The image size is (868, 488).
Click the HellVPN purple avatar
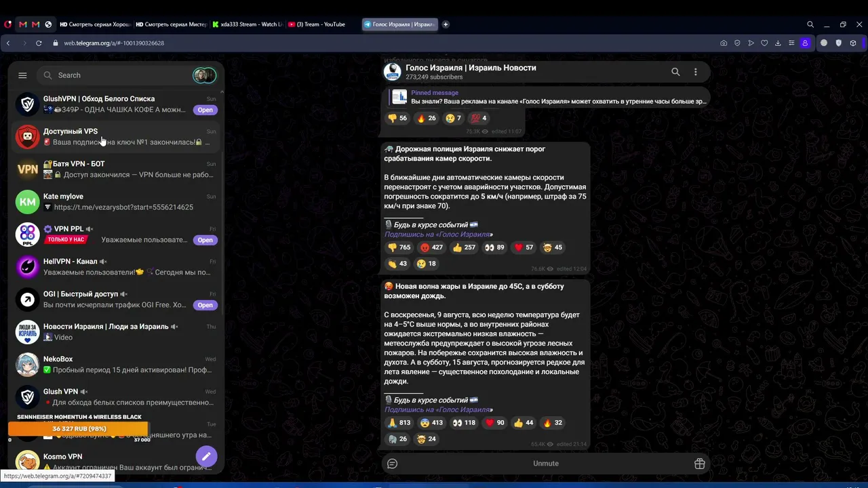pyautogui.click(x=28, y=267)
